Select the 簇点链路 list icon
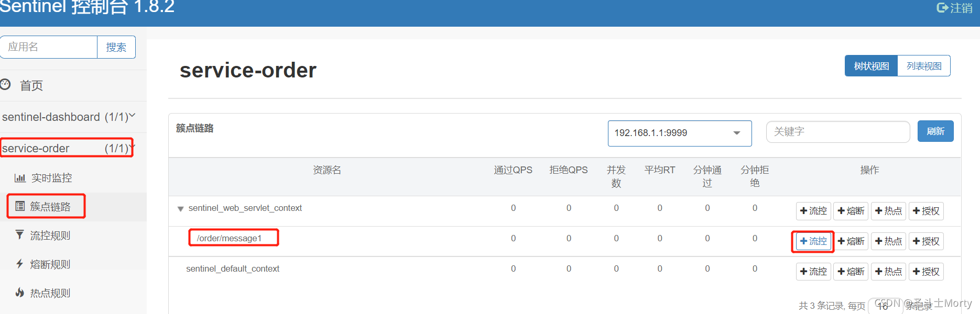Image resolution: width=980 pixels, height=314 pixels. (x=20, y=206)
